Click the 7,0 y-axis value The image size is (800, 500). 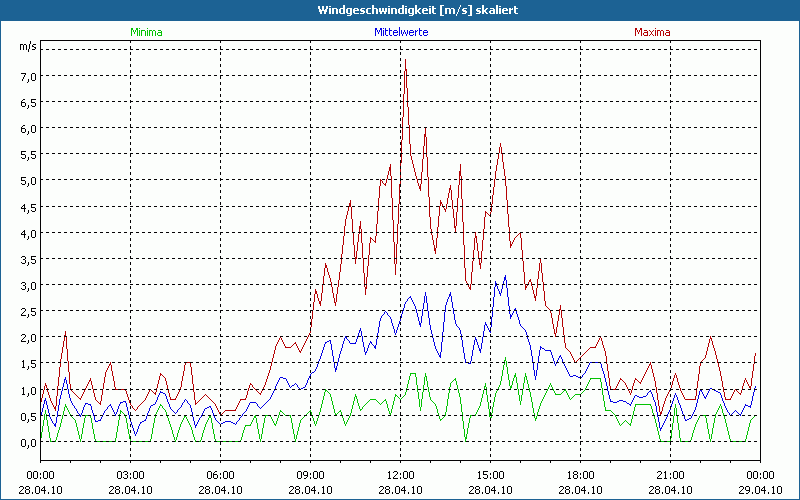pos(29,77)
